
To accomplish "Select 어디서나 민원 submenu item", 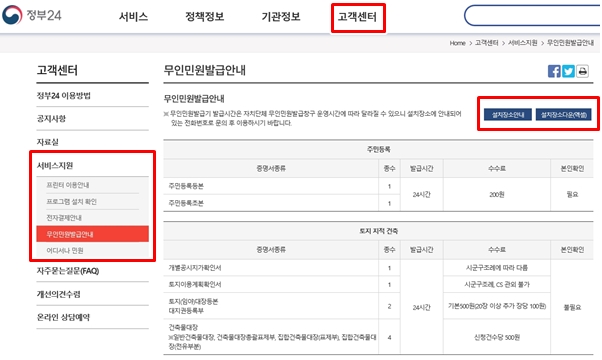I will pos(64,251).
